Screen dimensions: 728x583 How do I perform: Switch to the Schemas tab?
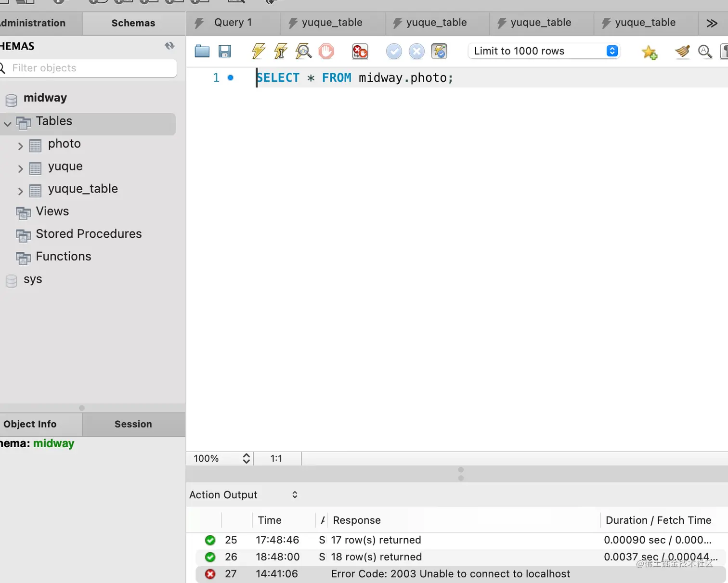(x=133, y=23)
